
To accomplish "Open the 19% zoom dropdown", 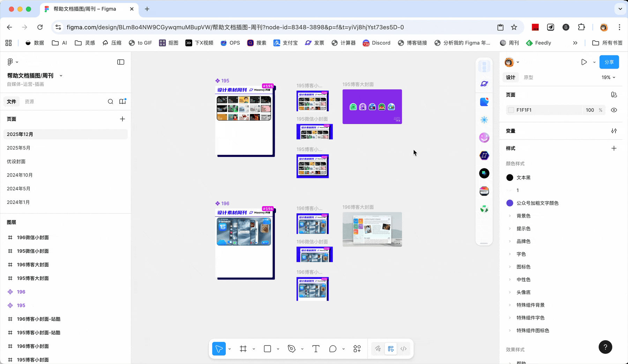I will (x=608, y=77).
